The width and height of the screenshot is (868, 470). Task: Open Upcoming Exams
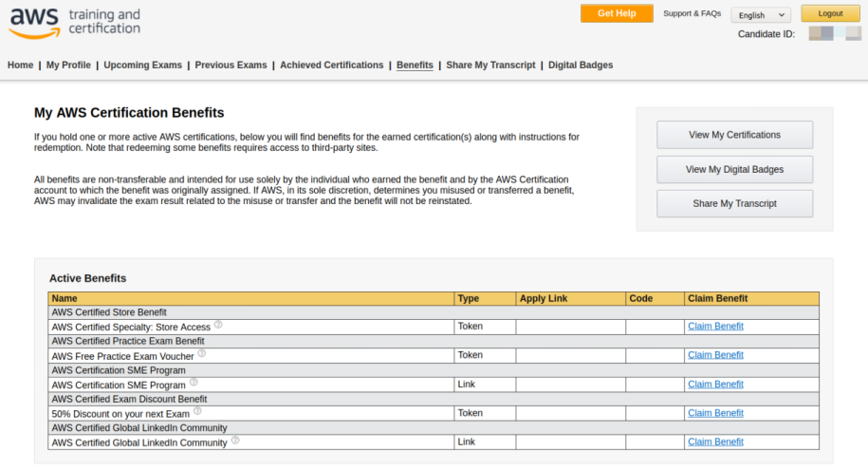pos(143,65)
